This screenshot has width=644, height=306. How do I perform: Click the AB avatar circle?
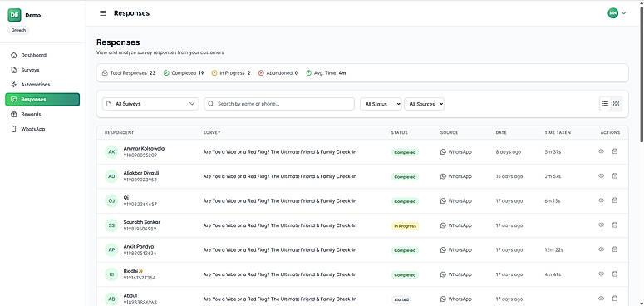click(x=111, y=299)
